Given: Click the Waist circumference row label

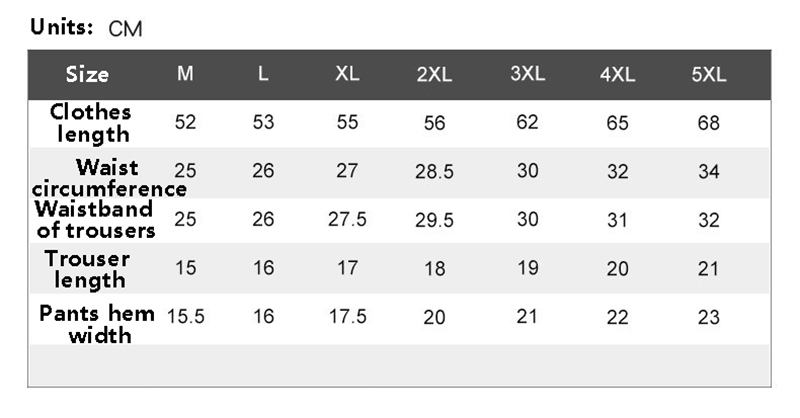Looking at the screenshot, I should [109, 178].
